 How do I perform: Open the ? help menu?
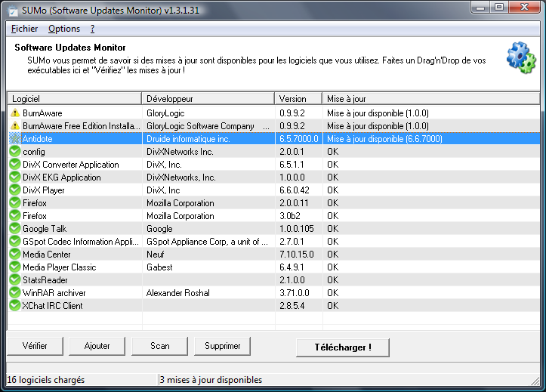click(x=92, y=29)
